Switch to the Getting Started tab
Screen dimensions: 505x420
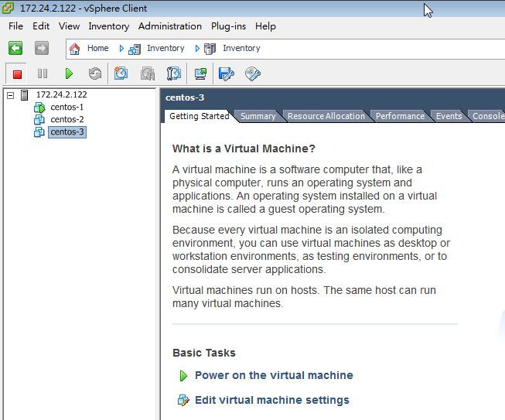(x=200, y=116)
